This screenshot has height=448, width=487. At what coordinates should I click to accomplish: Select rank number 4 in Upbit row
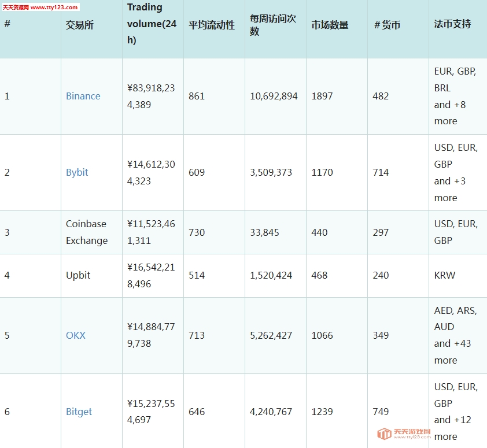pyautogui.click(x=7, y=275)
